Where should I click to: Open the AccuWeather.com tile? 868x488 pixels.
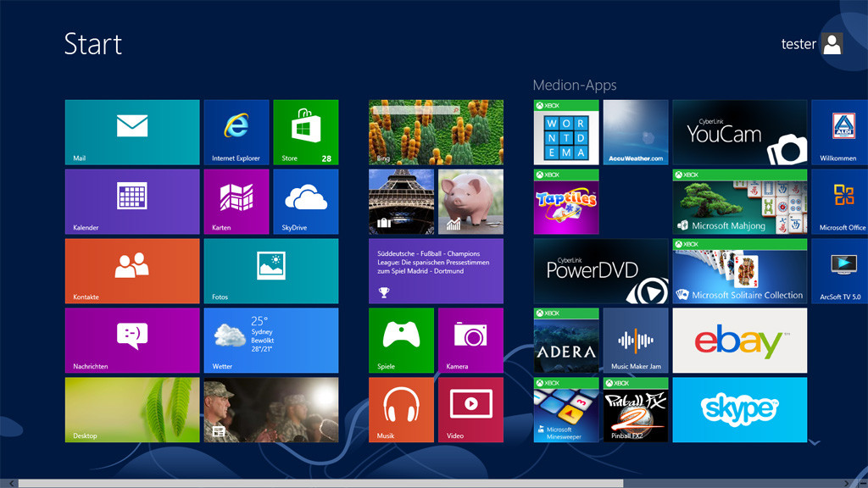(x=636, y=132)
